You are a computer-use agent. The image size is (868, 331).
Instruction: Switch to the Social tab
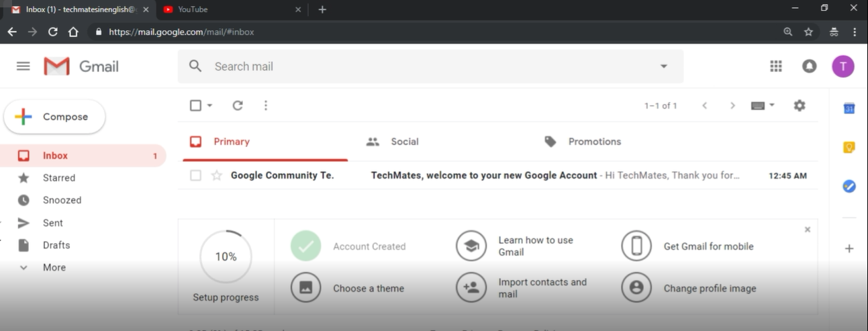405,142
